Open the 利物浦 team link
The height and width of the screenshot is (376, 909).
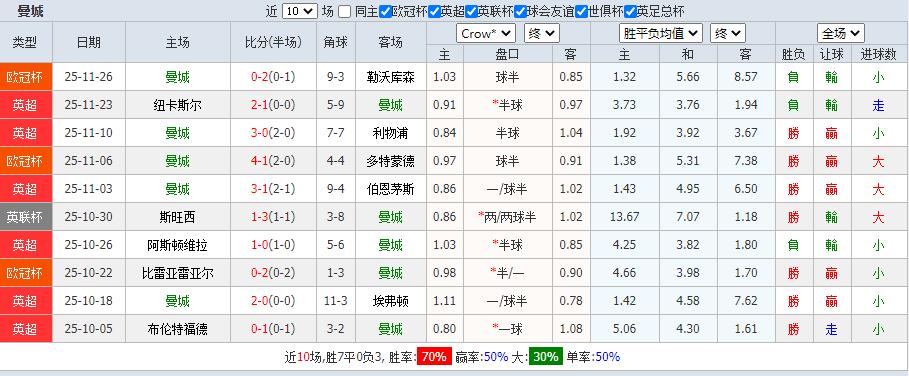pyautogui.click(x=391, y=133)
